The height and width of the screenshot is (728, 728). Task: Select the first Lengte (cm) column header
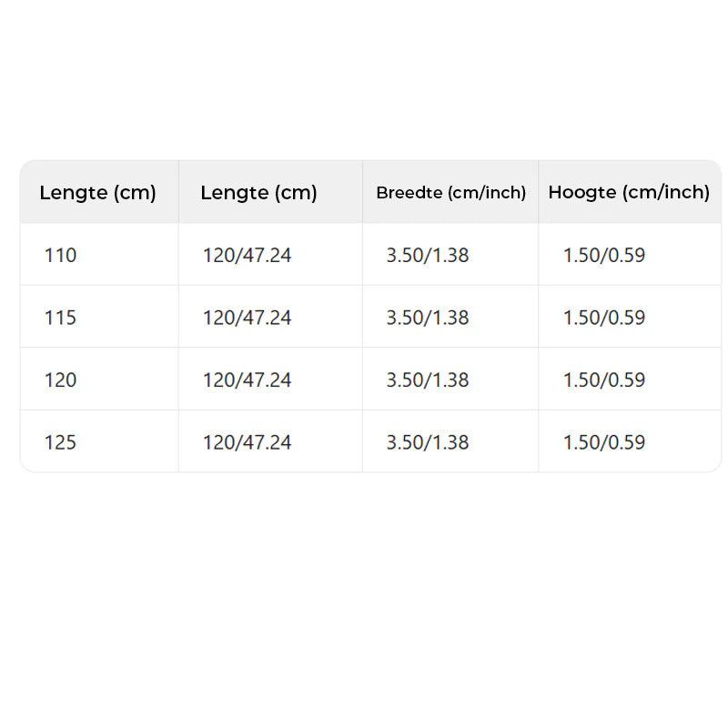coord(97,193)
